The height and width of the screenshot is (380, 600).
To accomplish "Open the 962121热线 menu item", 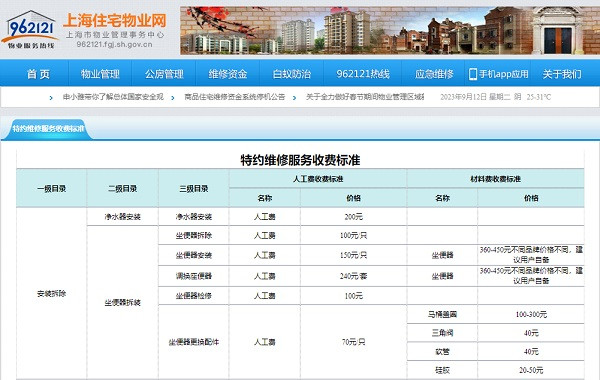I will point(363,74).
